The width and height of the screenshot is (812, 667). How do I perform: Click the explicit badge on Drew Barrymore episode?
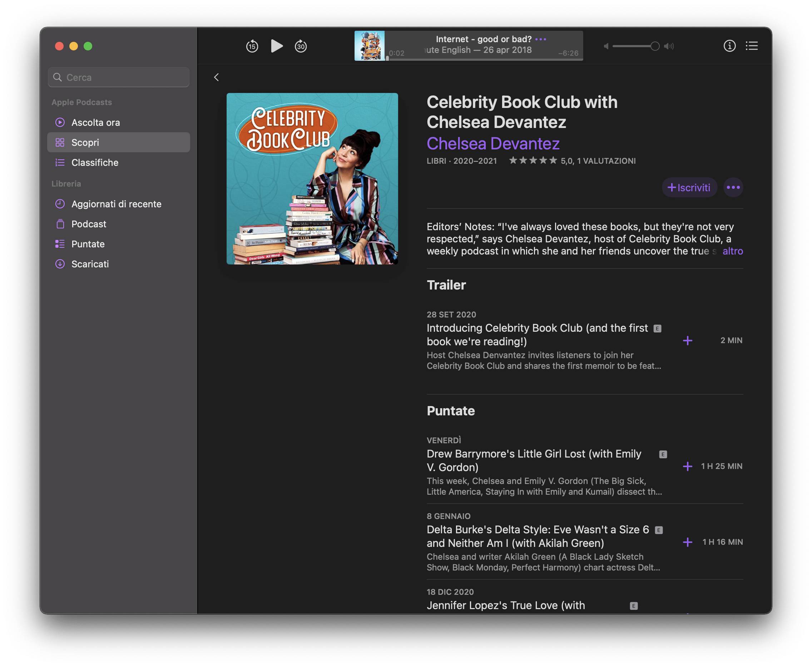coord(663,455)
